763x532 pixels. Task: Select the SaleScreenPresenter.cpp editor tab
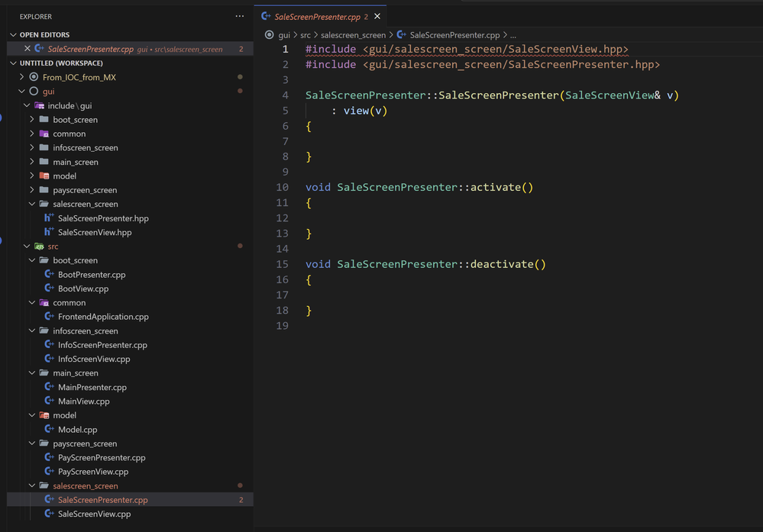tap(316, 16)
